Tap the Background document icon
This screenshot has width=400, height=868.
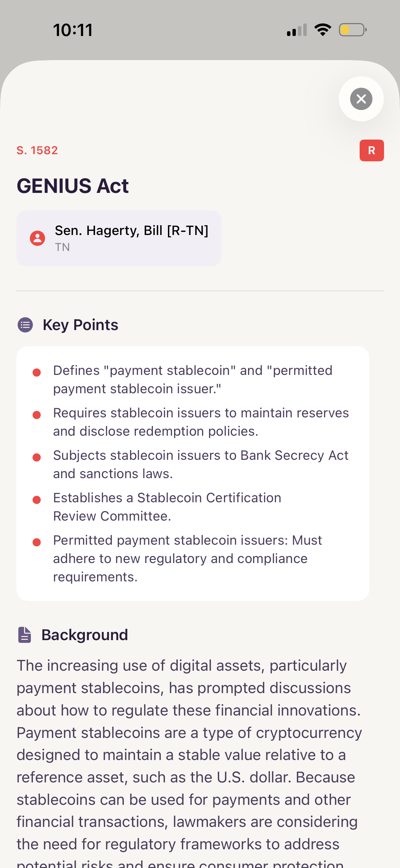24,634
